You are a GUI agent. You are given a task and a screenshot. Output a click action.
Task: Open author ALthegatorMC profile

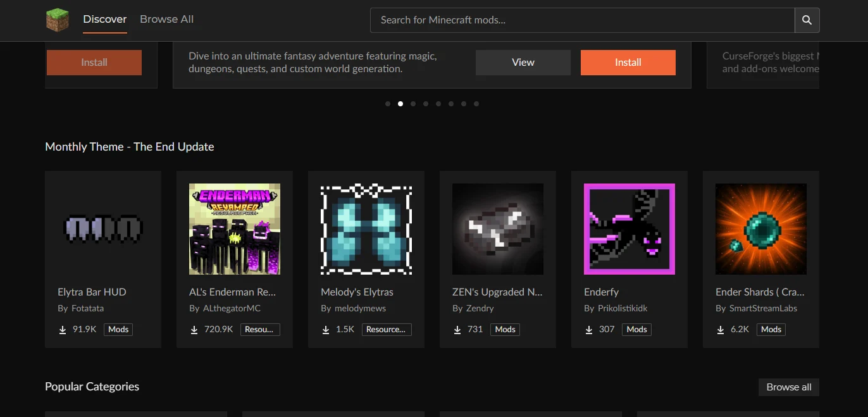(232, 309)
